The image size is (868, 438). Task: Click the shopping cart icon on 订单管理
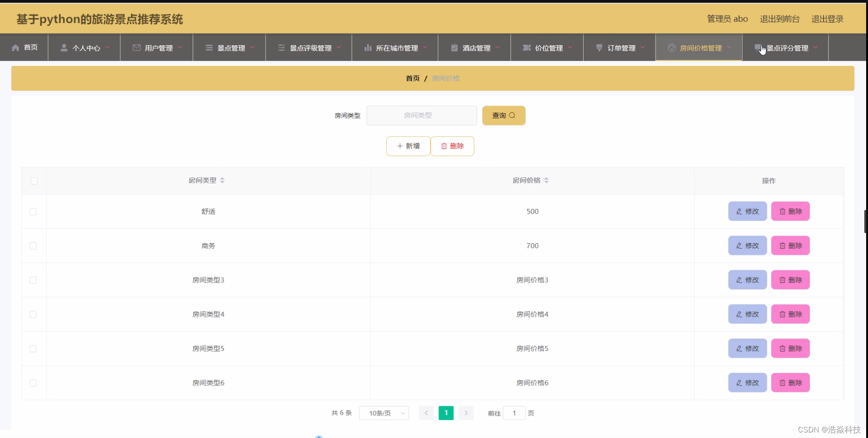point(599,47)
